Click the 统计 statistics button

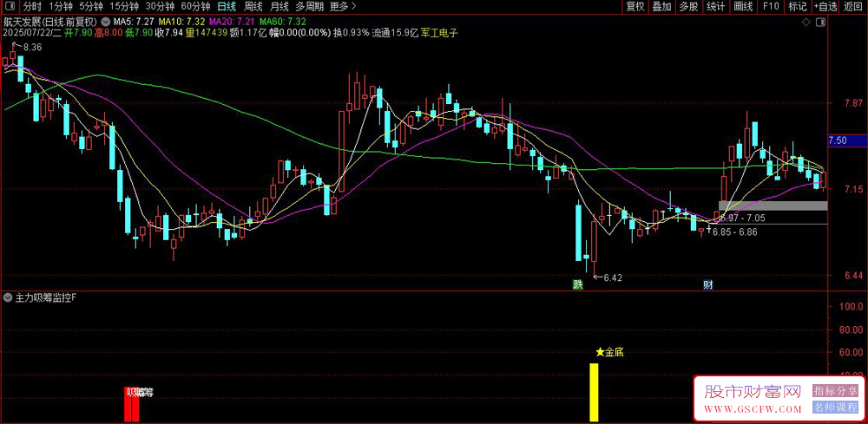point(716,7)
